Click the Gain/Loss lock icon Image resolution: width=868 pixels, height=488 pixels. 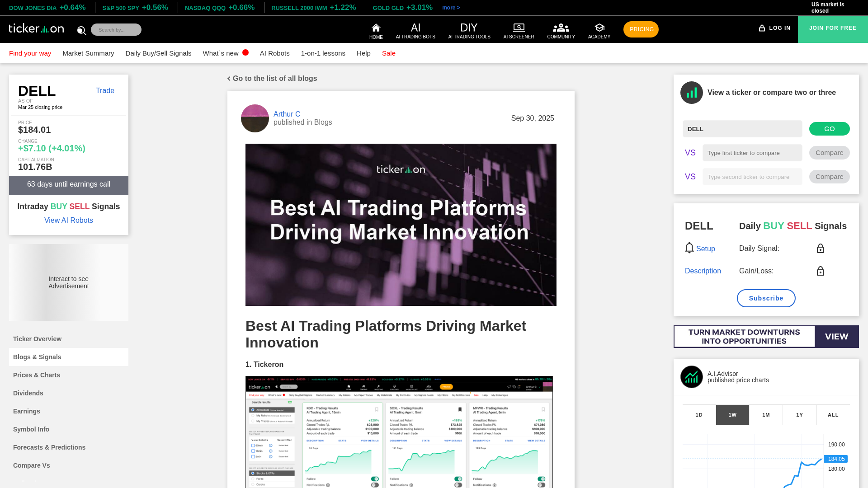click(820, 271)
